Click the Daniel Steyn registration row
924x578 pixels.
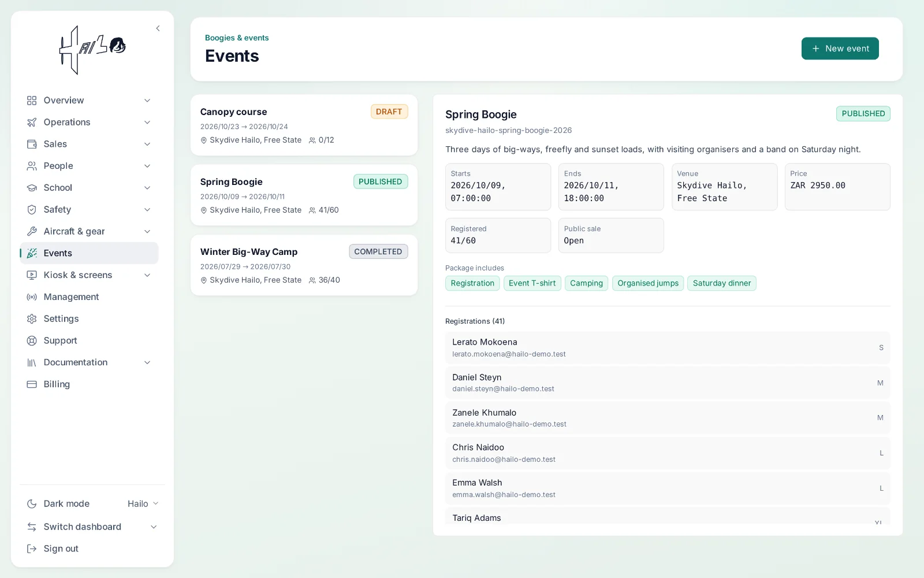click(x=668, y=383)
